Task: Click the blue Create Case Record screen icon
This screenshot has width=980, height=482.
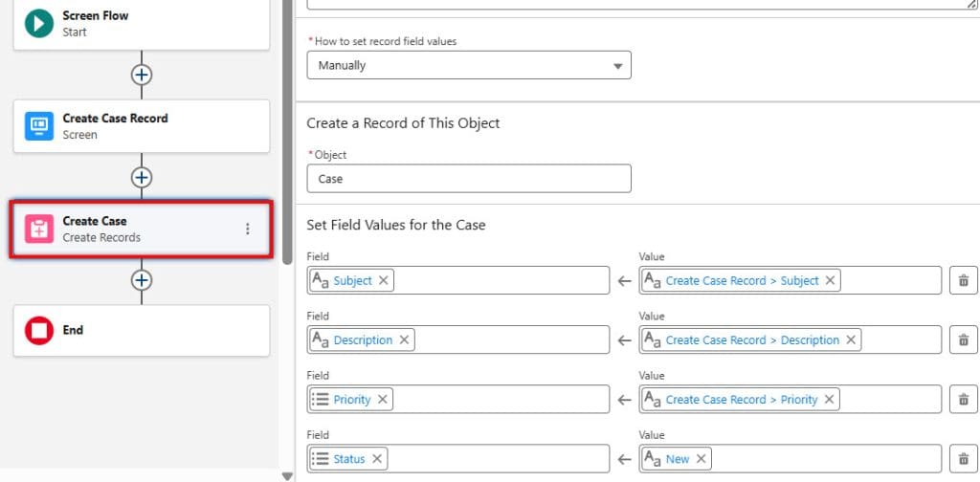Action: [x=38, y=126]
